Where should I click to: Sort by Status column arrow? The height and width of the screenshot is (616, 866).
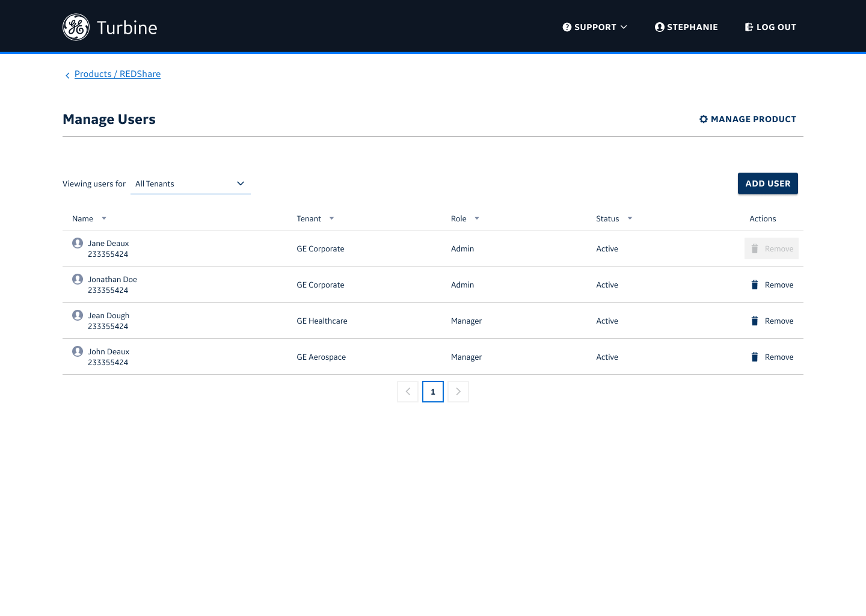[630, 218]
